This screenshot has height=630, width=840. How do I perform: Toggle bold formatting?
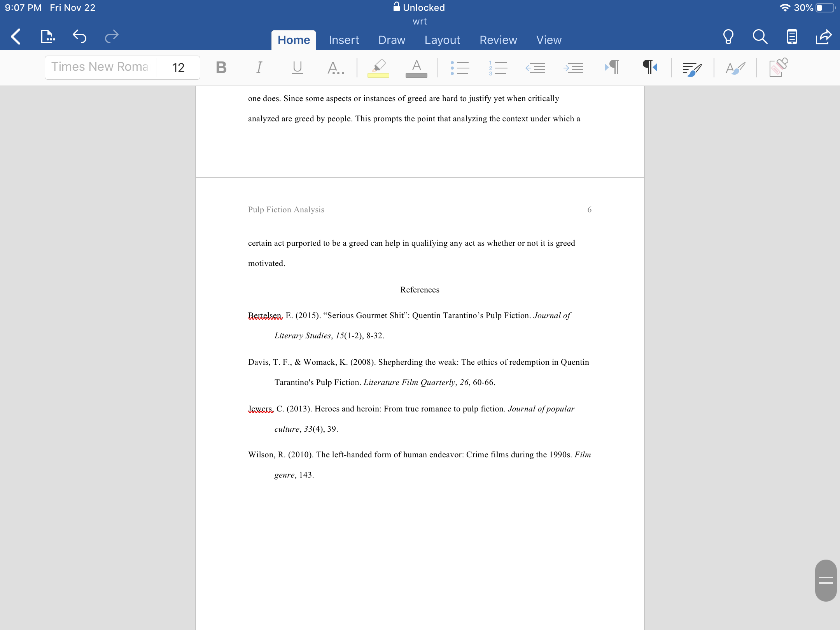click(x=221, y=68)
